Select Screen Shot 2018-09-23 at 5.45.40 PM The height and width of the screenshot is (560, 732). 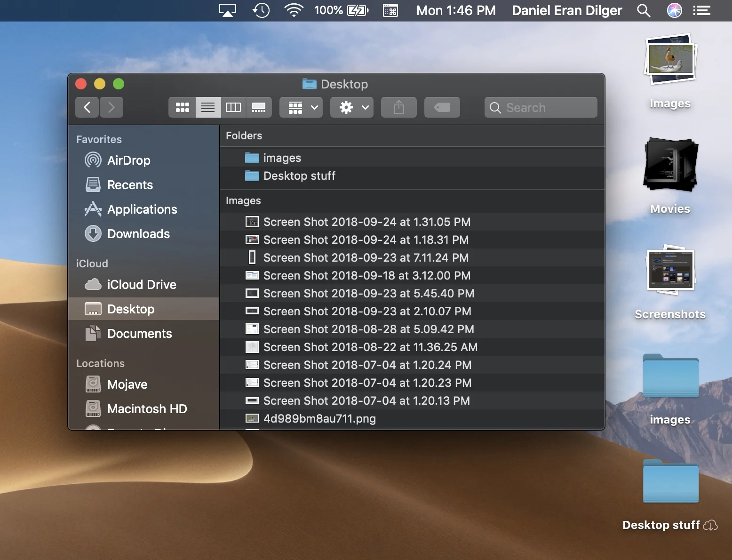(x=413, y=293)
